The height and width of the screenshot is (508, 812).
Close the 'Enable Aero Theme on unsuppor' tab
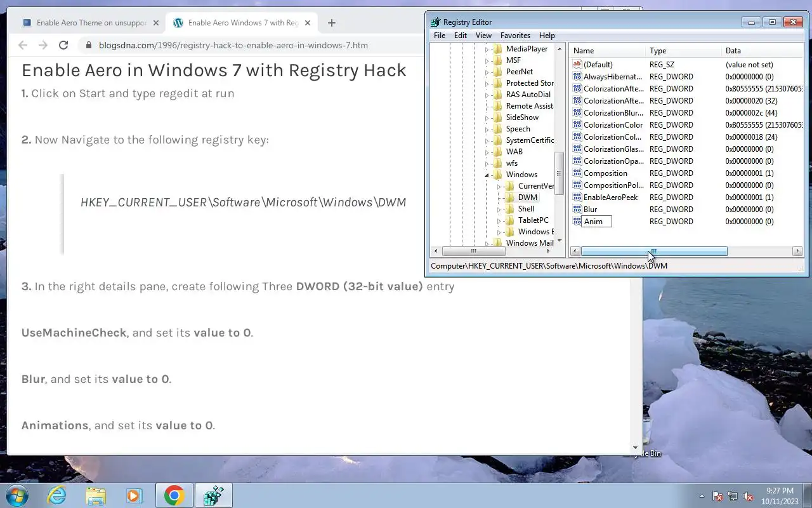[156, 23]
